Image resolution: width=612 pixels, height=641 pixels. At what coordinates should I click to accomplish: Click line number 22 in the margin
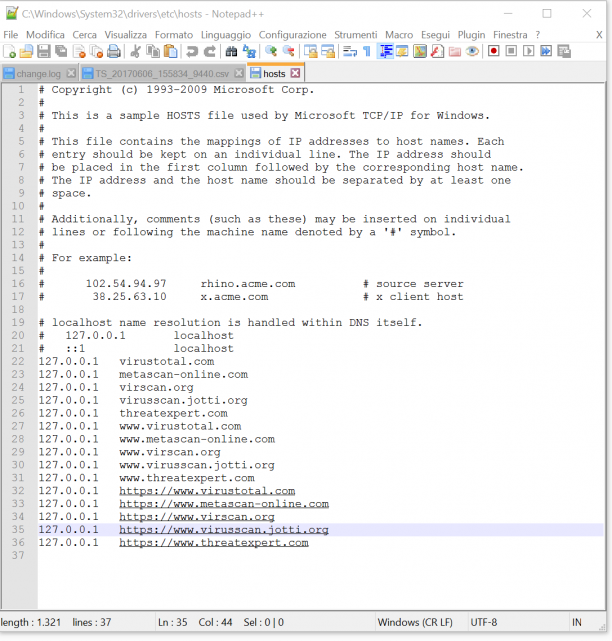18,361
